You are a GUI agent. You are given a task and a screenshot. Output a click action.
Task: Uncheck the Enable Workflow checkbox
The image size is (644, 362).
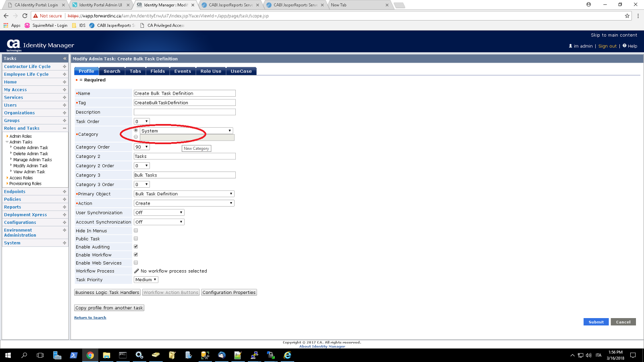click(x=136, y=254)
